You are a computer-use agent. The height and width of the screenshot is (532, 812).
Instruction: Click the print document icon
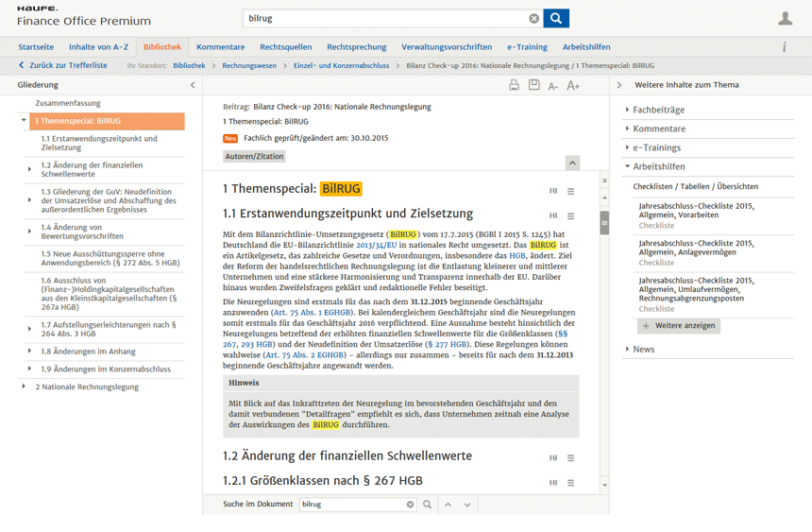click(x=514, y=85)
